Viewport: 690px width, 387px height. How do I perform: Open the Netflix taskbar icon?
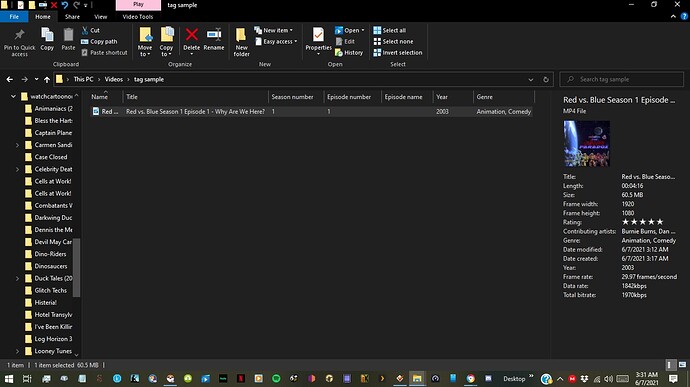(x=241, y=379)
